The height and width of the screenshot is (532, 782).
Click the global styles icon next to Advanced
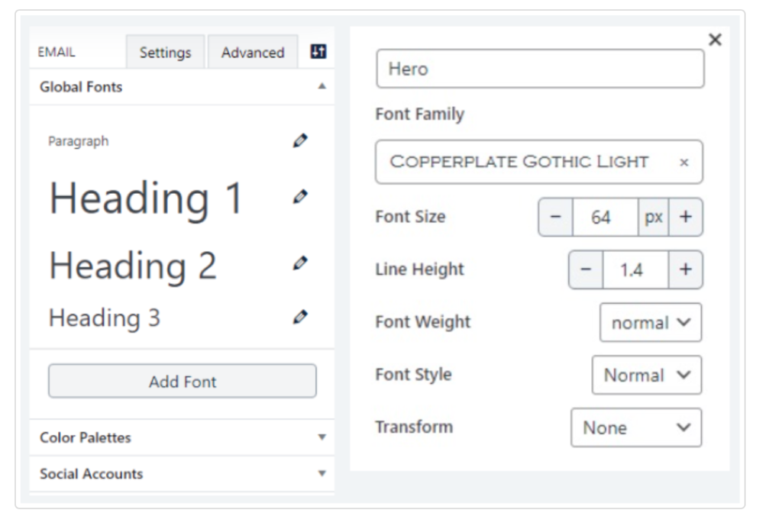318,52
